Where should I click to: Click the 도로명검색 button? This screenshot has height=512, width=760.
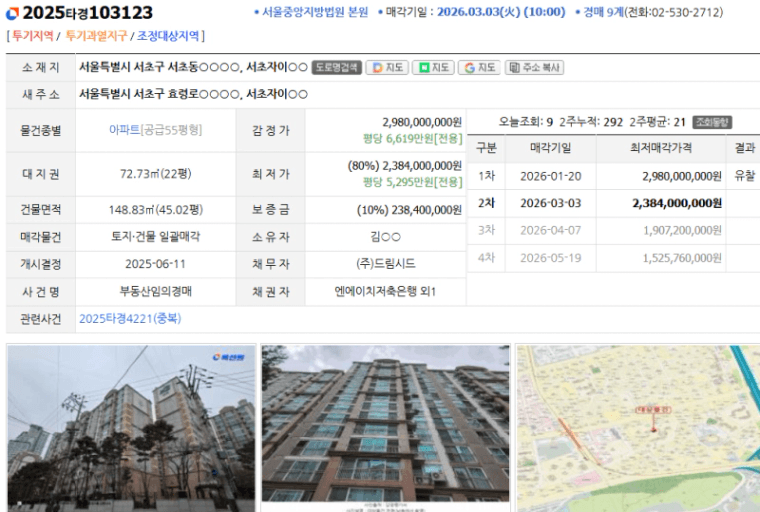click(336, 67)
